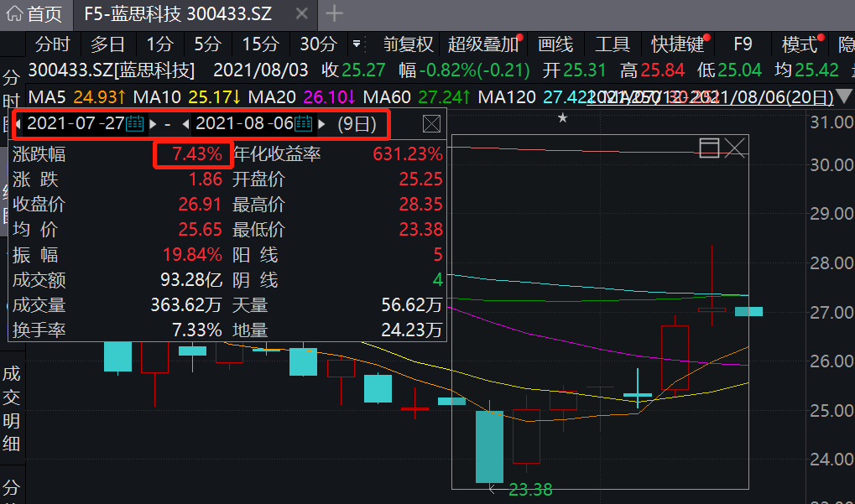Open the 模式 mode menu
The height and width of the screenshot is (504, 855).
coord(800,44)
